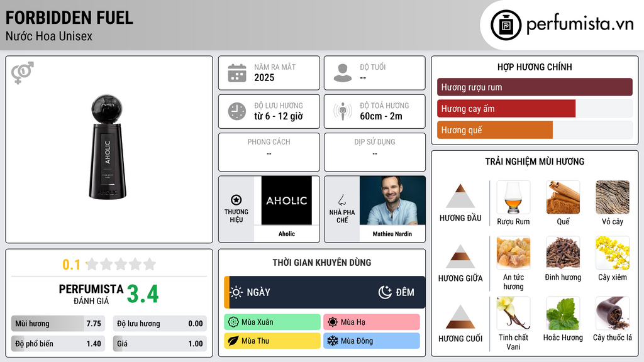Viewport: 644px width, 362px height.
Task: Select the Mùa Thu season button
Action: coord(272,341)
